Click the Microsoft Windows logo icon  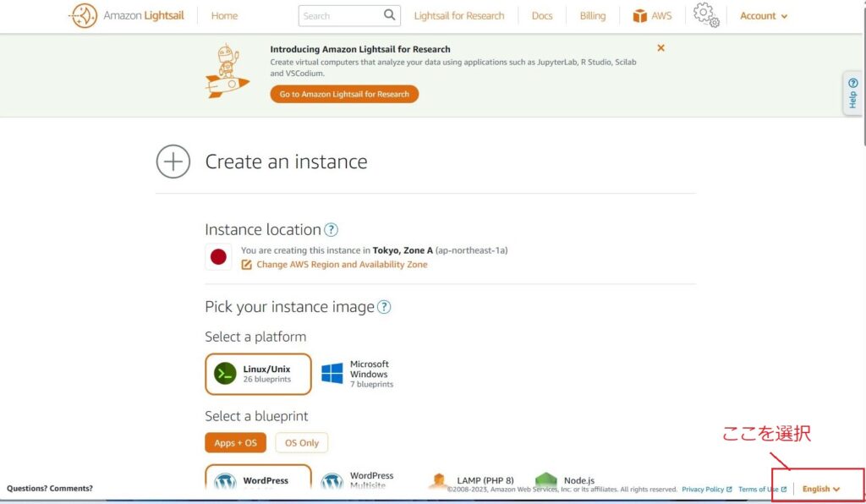point(332,374)
